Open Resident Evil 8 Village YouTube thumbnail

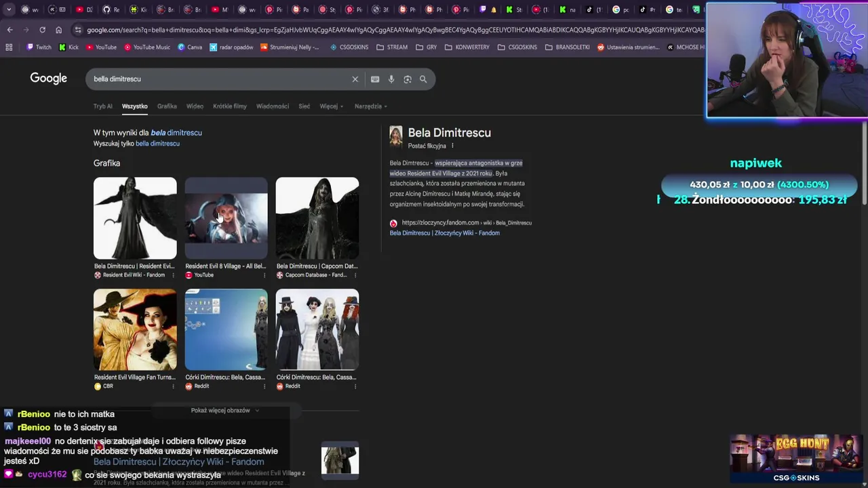point(226,218)
